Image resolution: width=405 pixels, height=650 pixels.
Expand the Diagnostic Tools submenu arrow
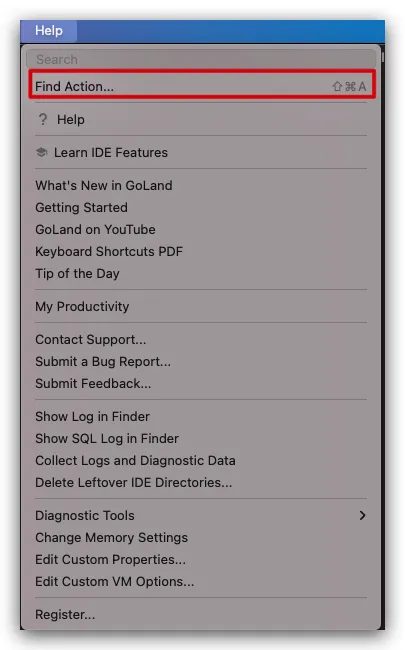coord(362,515)
